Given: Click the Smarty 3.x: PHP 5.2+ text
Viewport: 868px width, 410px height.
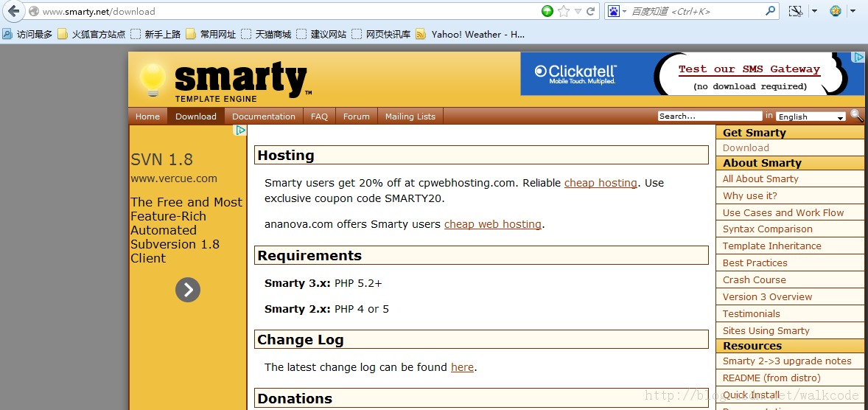Looking at the screenshot, I should 323,284.
